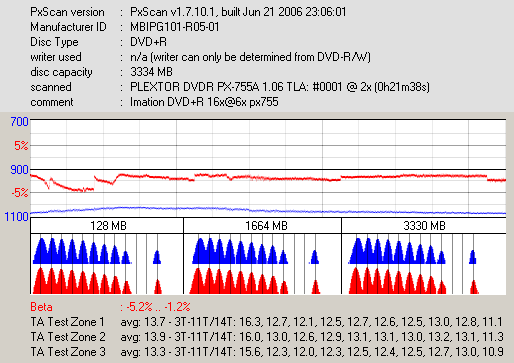Click the red histogram under 1664 MB
This screenshot has height=363, width=514.
tap(255, 281)
